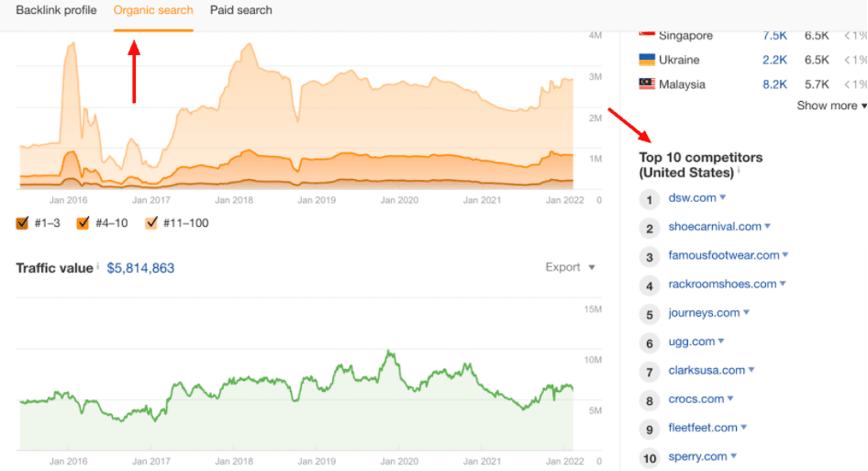This screenshot has width=868, height=471.
Task: Click the Jan 2020 peak on traffic value chart
Action: [390, 352]
